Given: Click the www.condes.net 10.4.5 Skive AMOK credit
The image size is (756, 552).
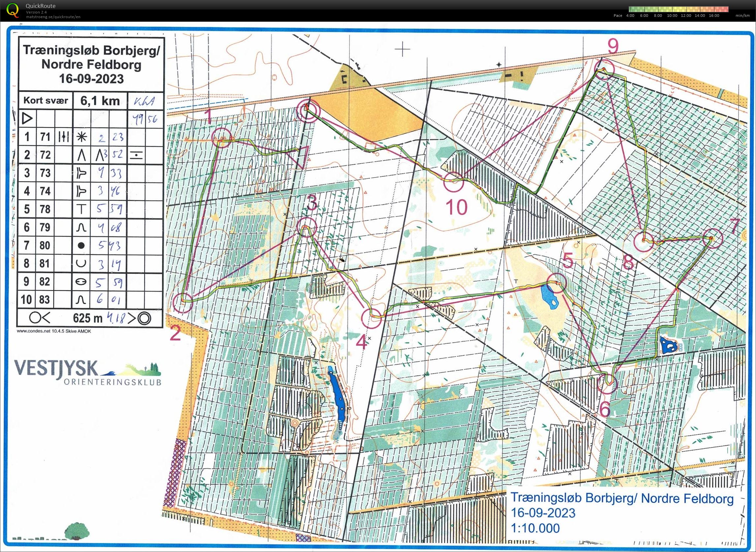Looking at the screenshot, I should tap(53, 331).
